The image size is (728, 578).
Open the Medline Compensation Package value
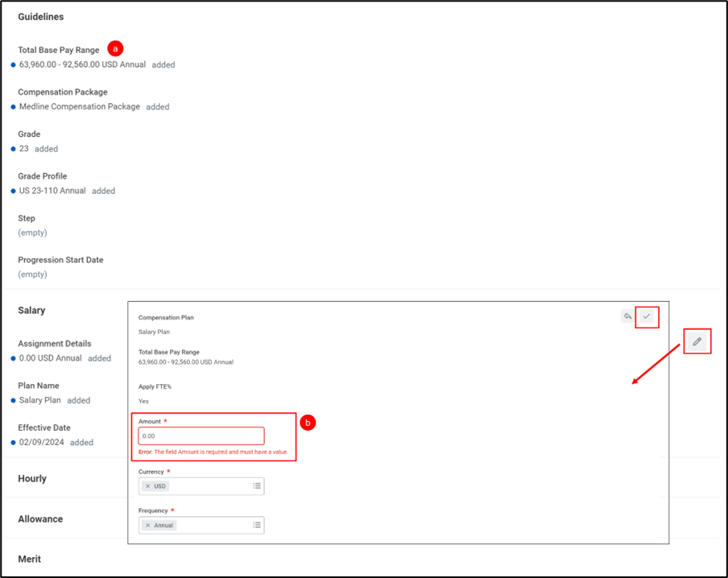tap(80, 106)
